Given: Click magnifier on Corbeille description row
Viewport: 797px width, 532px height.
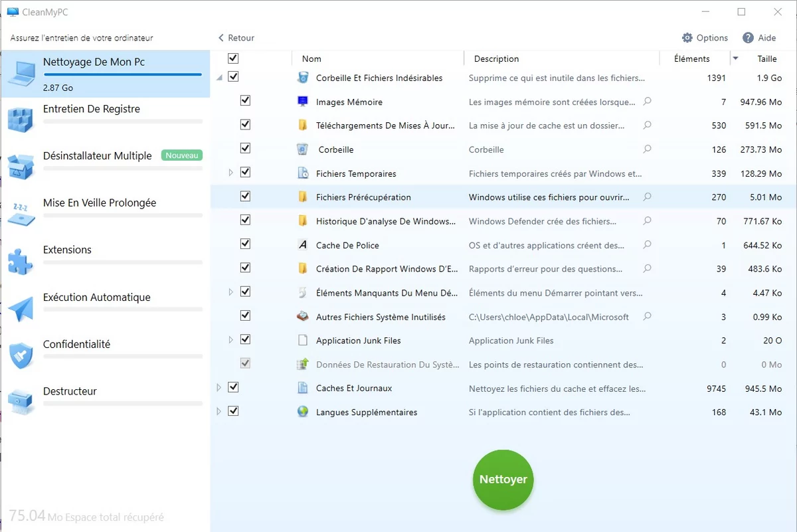Looking at the screenshot, I should 648,149.
